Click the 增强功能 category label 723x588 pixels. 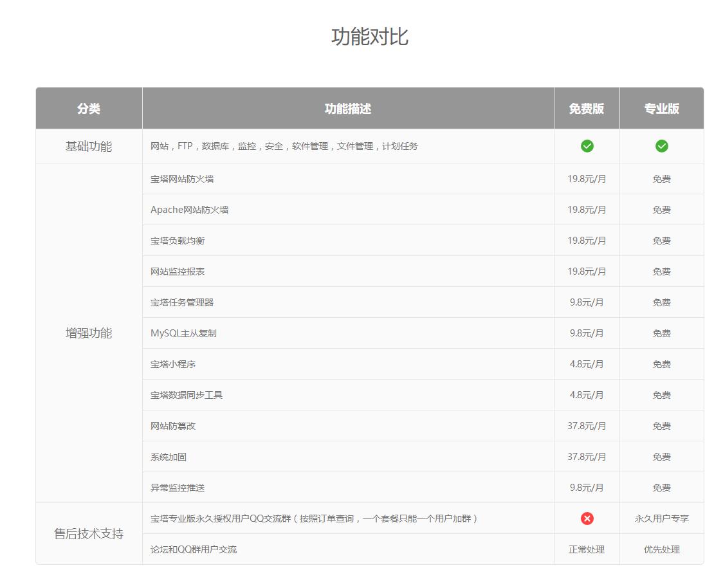[89, 333]
